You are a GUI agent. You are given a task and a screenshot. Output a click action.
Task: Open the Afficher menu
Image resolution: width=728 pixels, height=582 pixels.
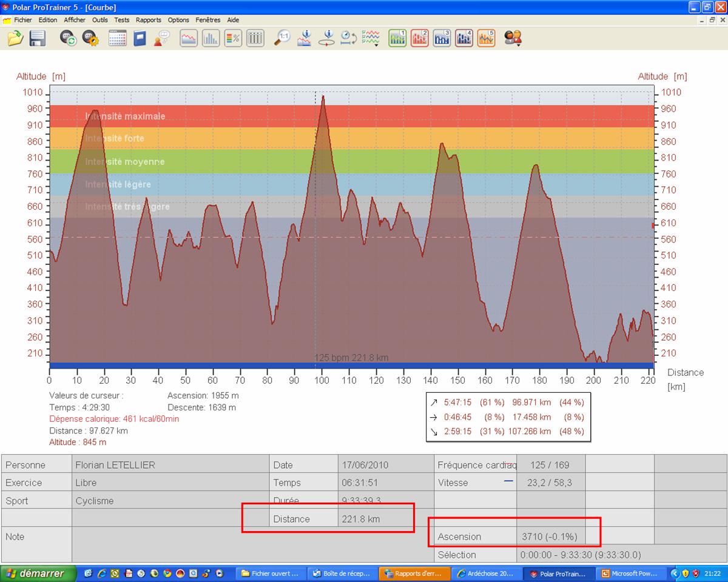(75, 20)
